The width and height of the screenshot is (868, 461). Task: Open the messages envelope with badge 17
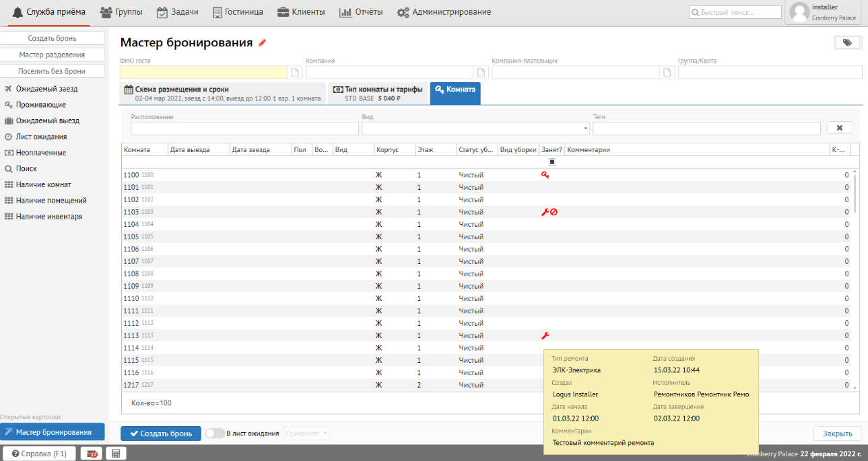(x=91, y=454)
